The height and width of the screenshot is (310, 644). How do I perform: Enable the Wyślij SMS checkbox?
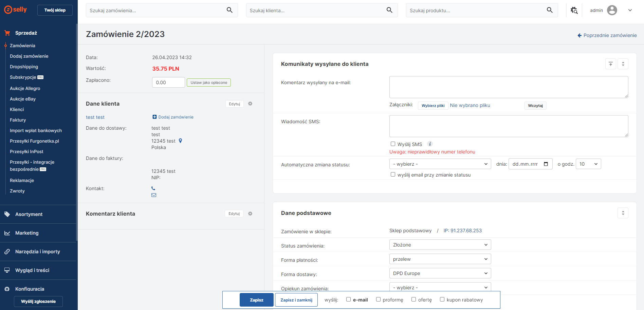coord(393,144)
